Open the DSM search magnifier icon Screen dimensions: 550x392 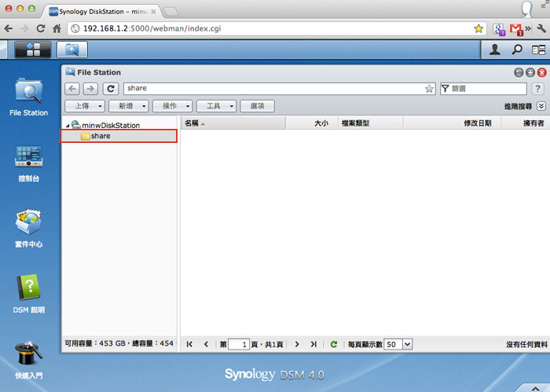[x=517, y=49]
